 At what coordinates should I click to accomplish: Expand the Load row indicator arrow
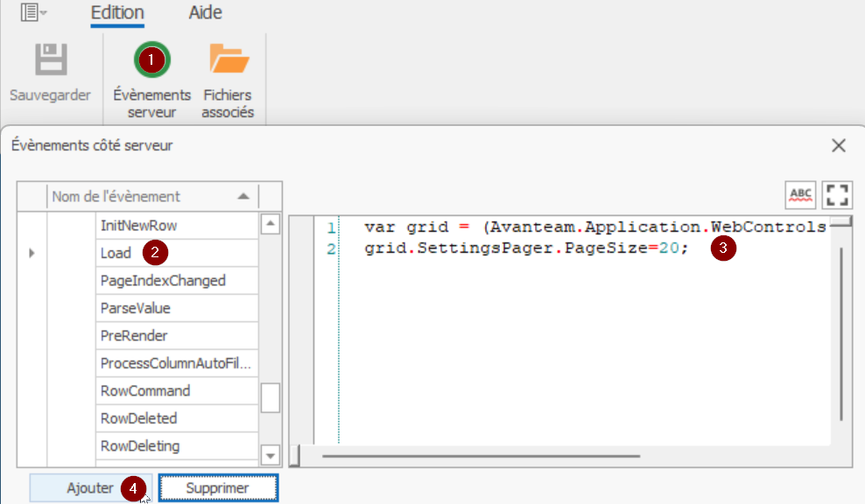pyautogui.click(x=32, y=254)
